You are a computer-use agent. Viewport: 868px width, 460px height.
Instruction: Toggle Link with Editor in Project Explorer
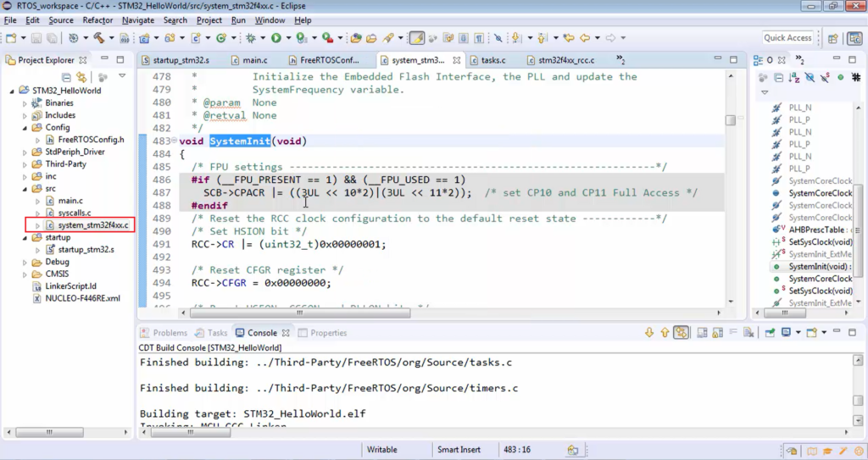tap(81, 77)
